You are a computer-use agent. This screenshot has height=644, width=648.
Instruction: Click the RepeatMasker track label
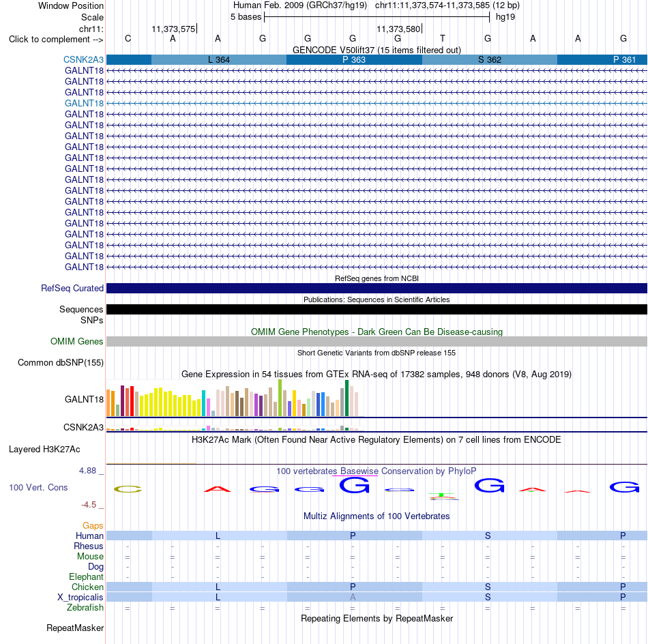(x=75, y=628)
